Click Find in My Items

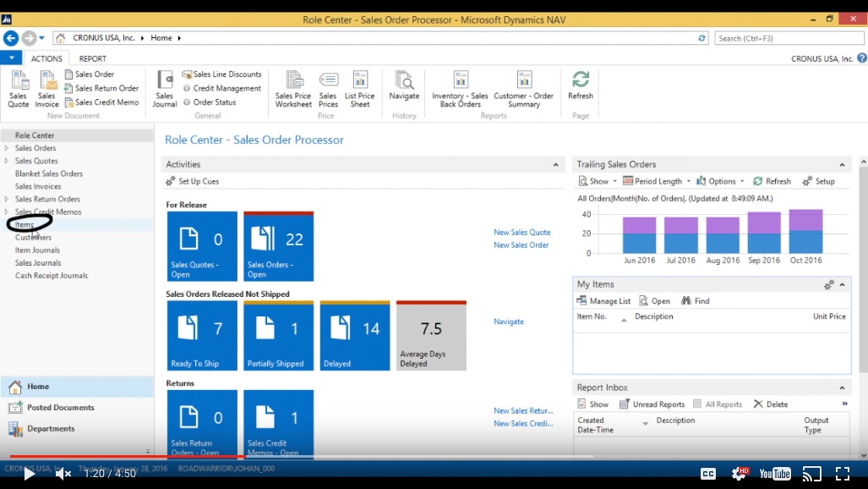[x=696, y=301]
